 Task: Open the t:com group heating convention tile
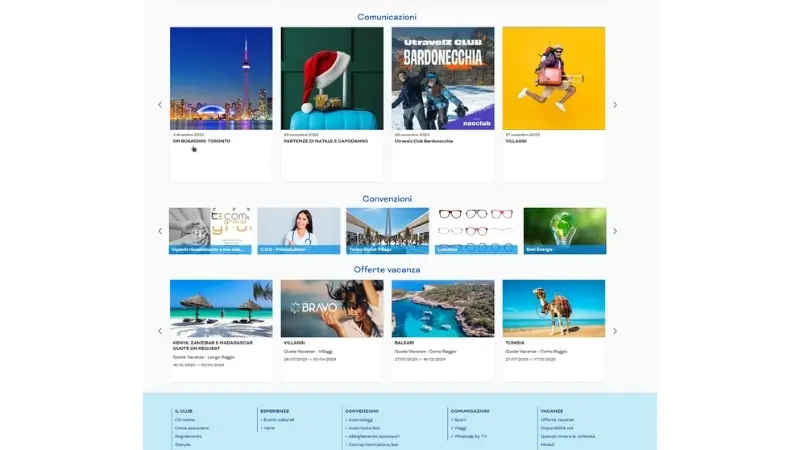coord(210,231)
